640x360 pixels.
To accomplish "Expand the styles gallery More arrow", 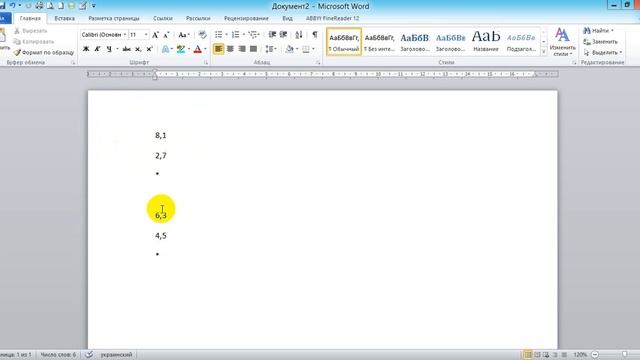I will (x=544, y=52).
